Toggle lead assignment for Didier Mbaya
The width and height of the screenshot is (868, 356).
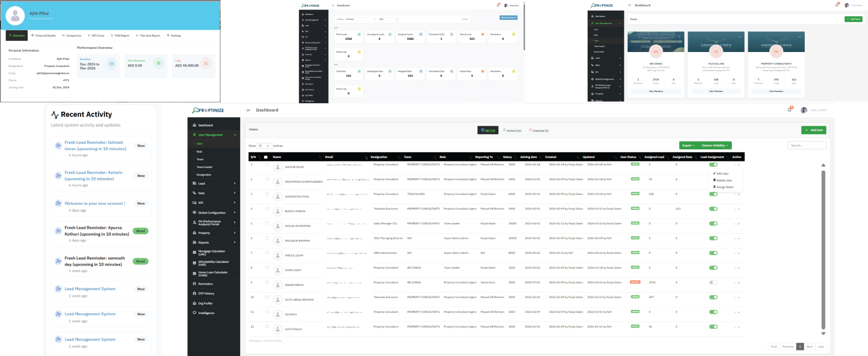coord(713,282)
